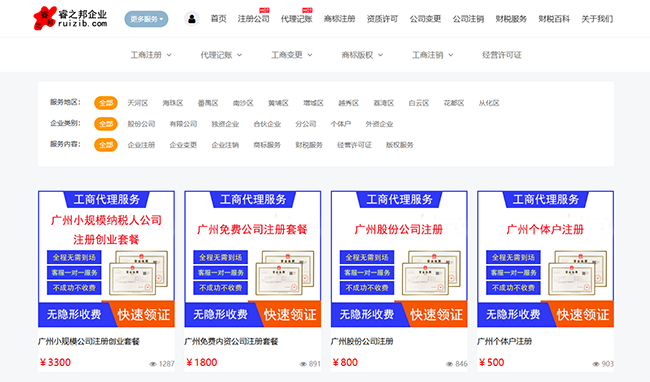Filter service content by 商标服务
This screenshot has width=650, height=382.
267,145
